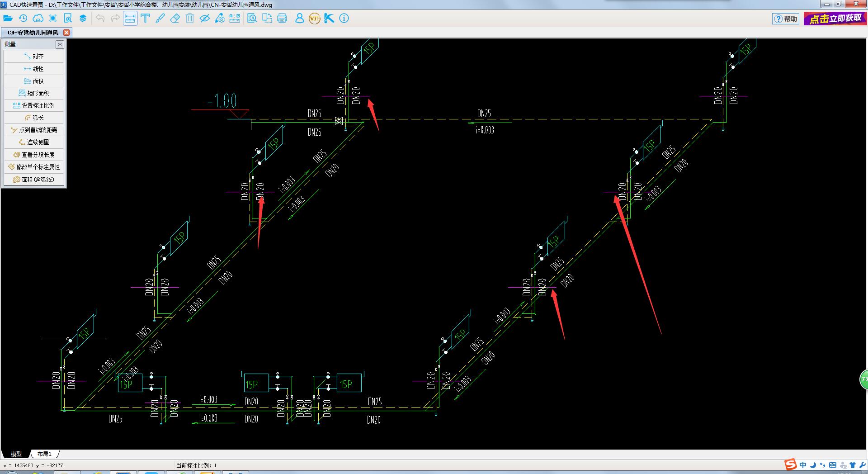Print the drawing with printer icon
The image size is (868, 474).
tap(282, 19)
